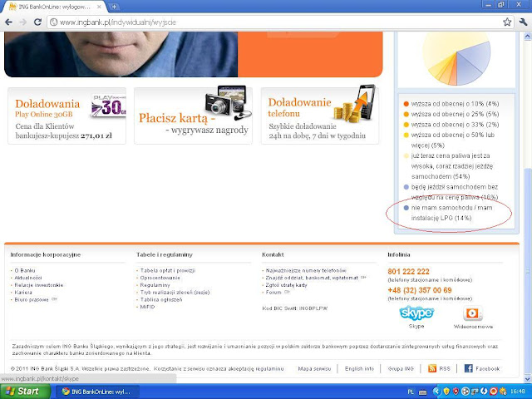Open Tryb realizacji zleceń (sesje) link
Screen dimensions: 532x399
pyautogui.click(x=175, y=292)
